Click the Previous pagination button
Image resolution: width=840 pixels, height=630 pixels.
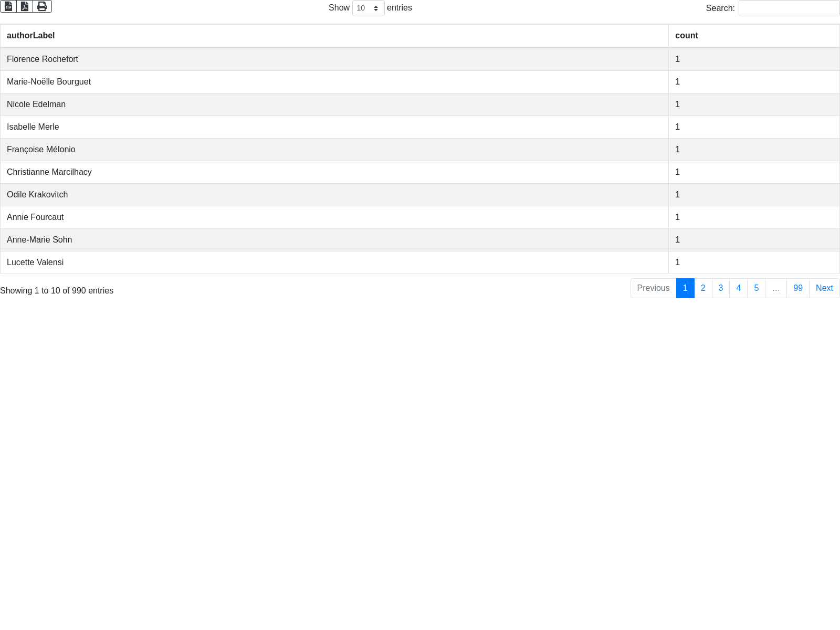[653, 288]
